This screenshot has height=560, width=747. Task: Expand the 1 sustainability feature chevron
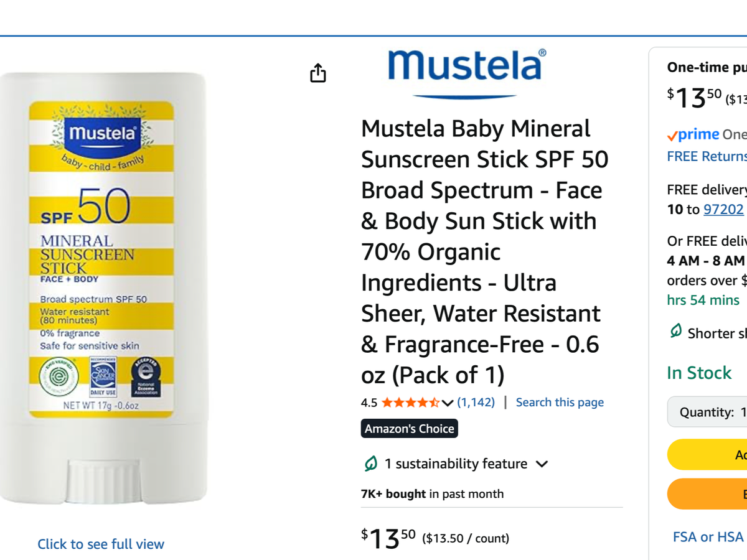542,464
